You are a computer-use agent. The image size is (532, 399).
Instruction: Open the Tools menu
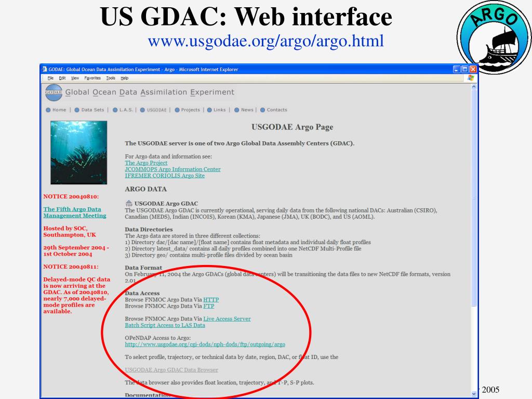click(111, 78)
